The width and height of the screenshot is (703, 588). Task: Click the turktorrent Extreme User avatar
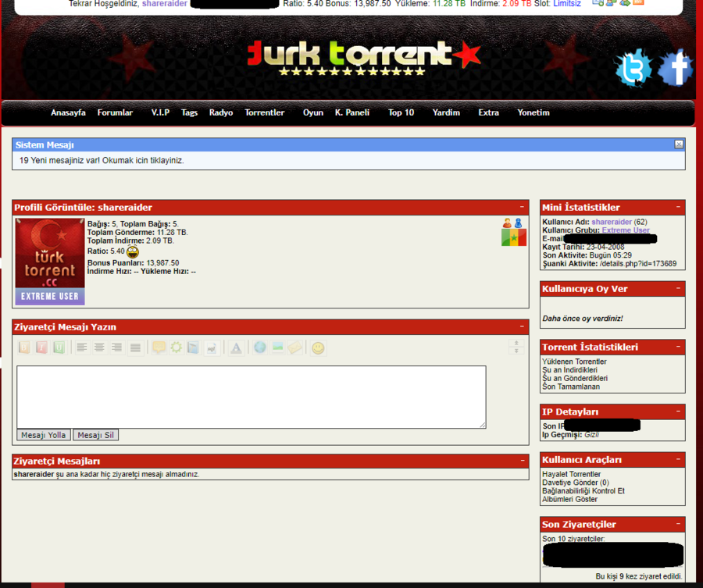[x=50, y=262]
